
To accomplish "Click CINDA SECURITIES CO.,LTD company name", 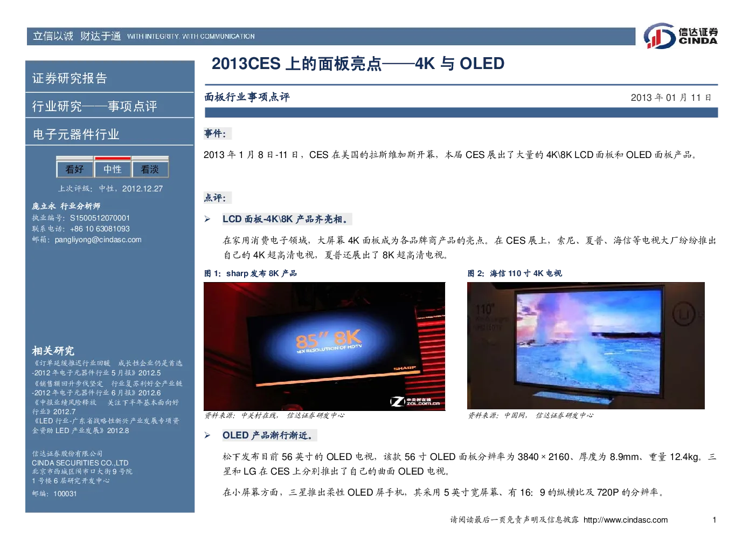I will (x=80, y=463).
